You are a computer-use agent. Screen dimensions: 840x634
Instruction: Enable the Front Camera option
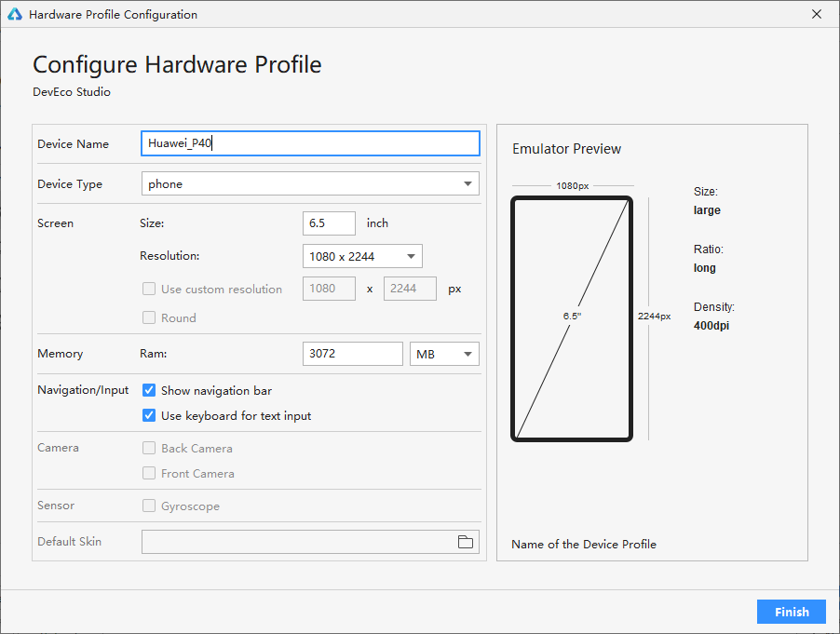(149, 474)
